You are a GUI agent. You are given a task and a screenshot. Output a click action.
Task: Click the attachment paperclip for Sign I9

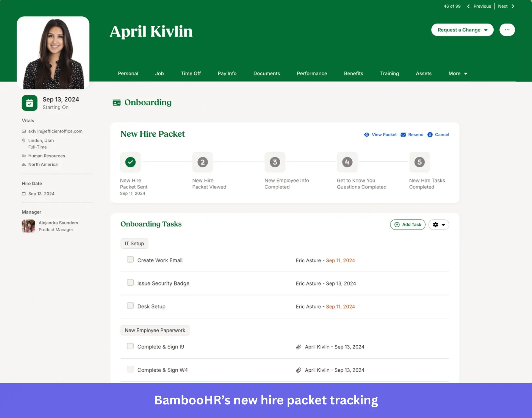(299, 347)
